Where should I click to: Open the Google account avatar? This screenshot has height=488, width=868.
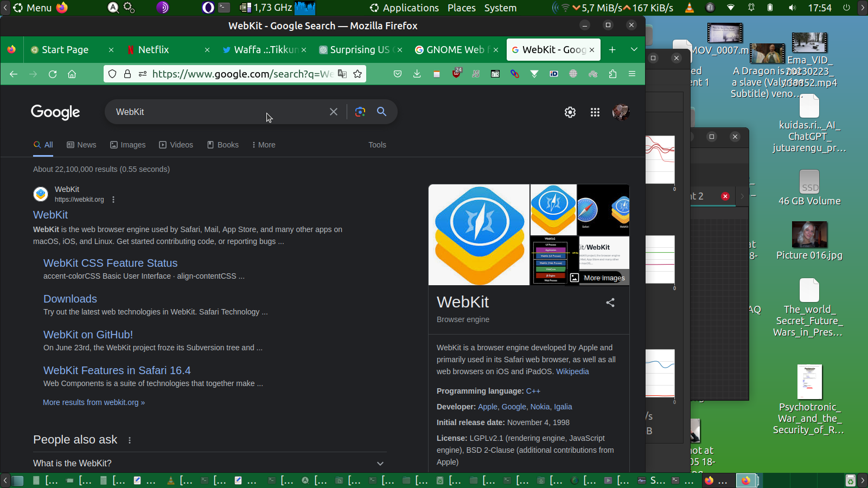click(x=621, y=112)
